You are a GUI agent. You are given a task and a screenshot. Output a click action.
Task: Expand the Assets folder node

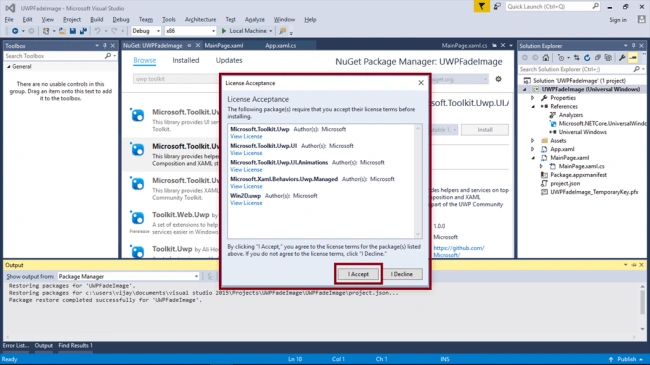(533, 141)
